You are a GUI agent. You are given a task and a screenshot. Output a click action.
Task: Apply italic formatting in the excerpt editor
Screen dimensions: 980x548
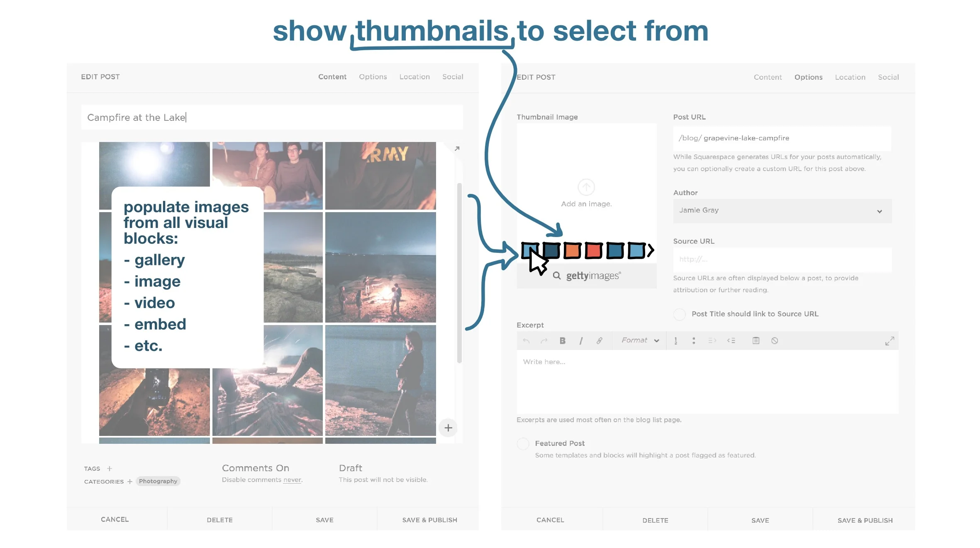(581, 340)
